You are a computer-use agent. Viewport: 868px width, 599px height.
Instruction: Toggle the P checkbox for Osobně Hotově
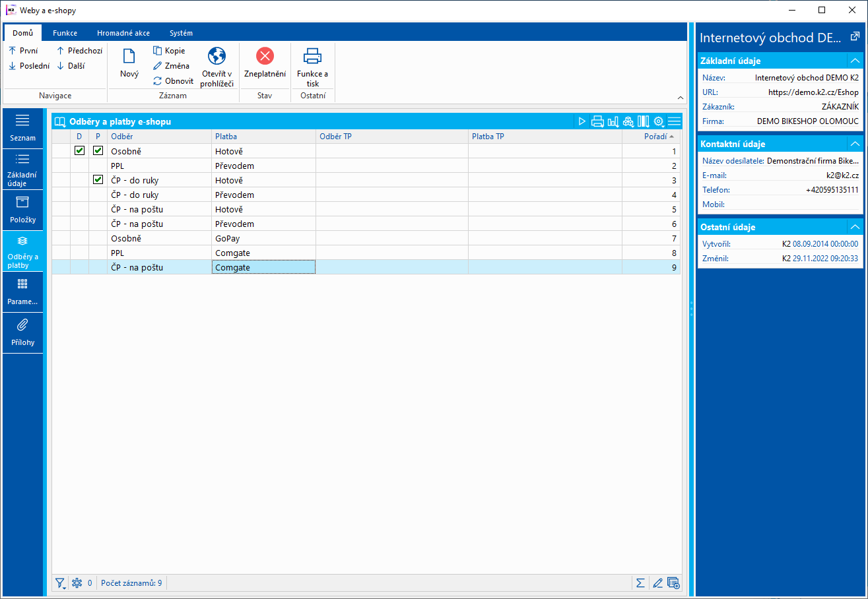pos(98,151)
